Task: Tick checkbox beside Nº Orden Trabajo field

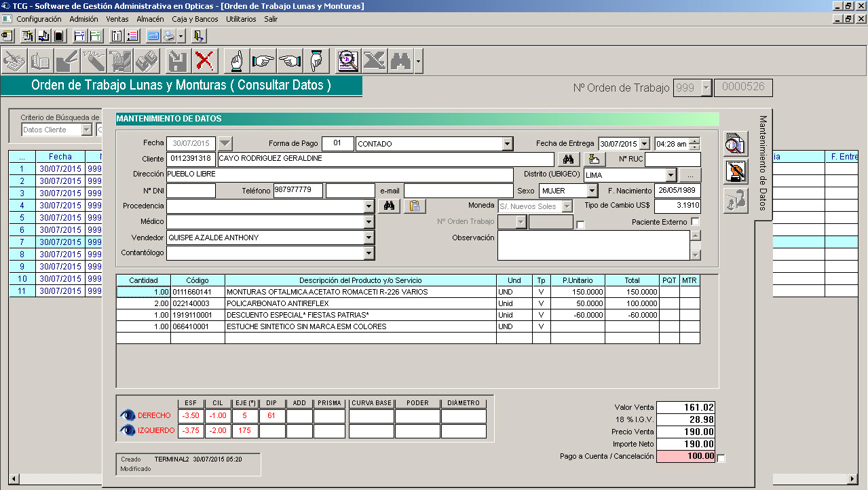Action: coord(580,225)
